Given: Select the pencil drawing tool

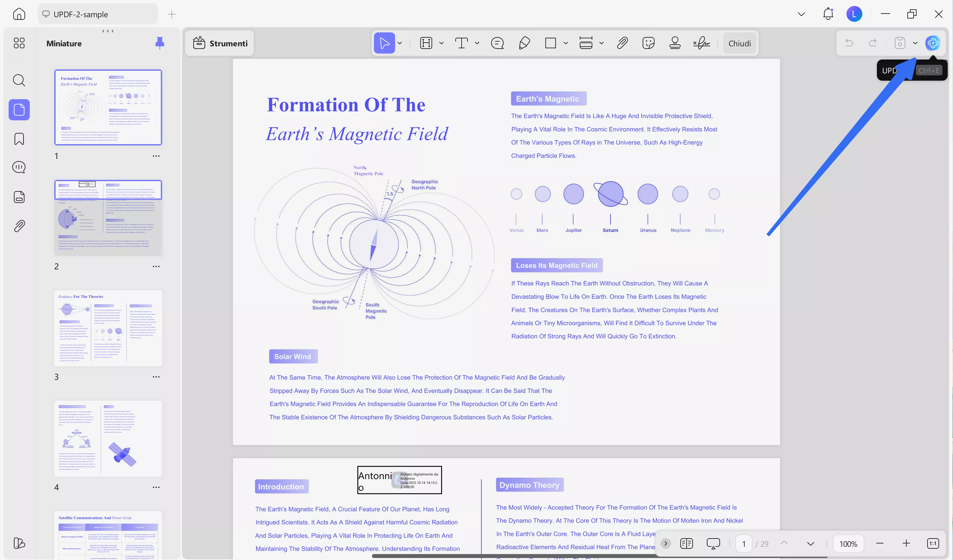Looking at the screenshot, I should point(524,43).
